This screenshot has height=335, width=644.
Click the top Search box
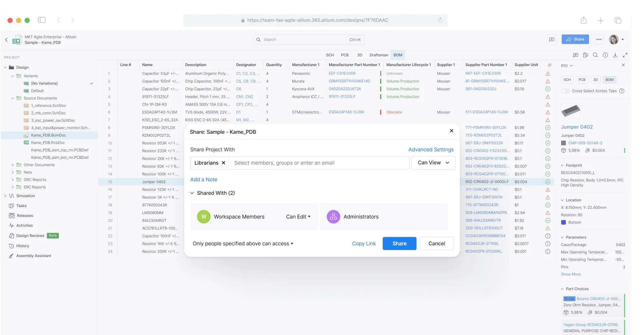[x=309, y=40]
